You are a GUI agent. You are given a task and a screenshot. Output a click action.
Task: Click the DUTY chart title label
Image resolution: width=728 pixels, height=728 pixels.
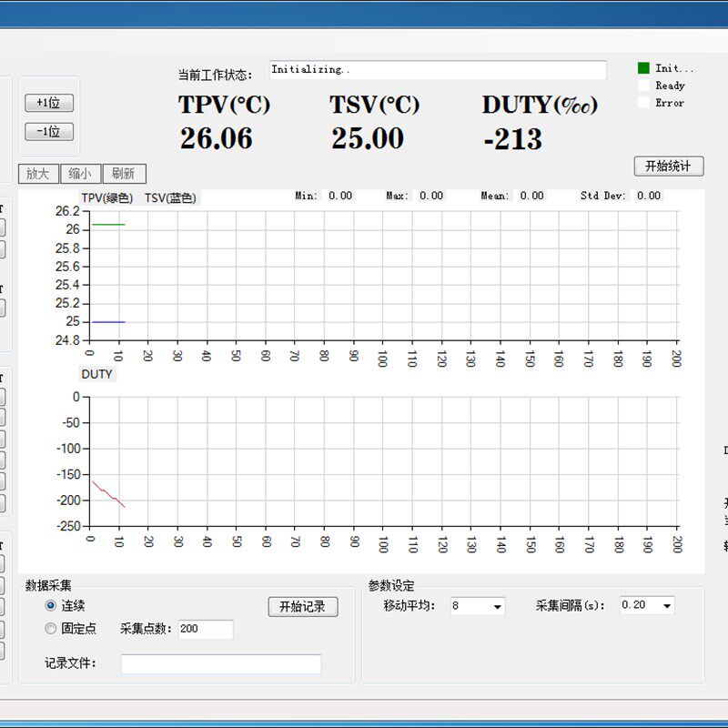96,374
